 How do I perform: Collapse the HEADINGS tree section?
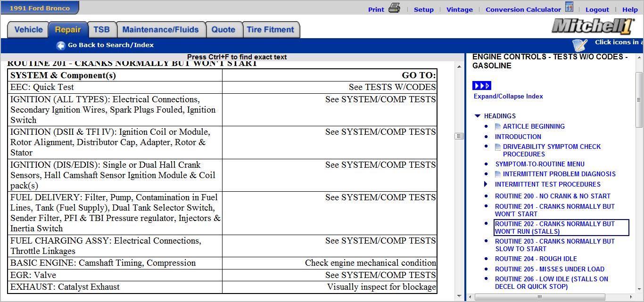tap(478, 116)
